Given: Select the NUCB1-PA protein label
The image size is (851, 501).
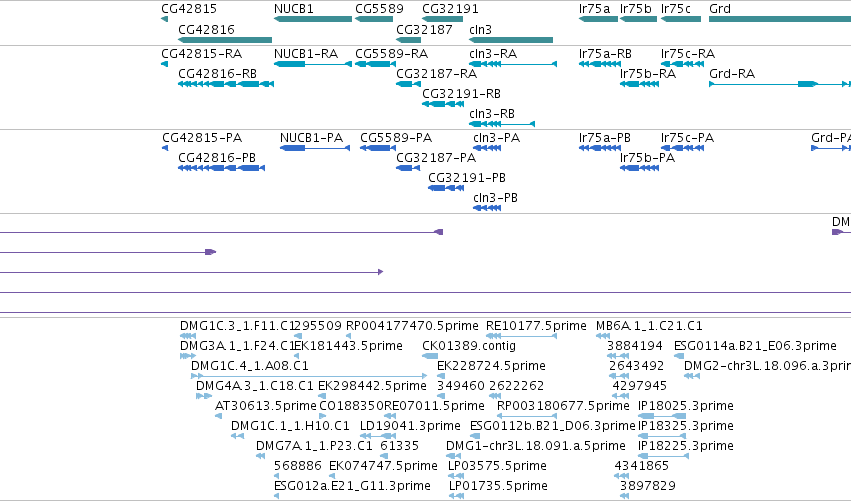Looking at the screenshot, I should (x=312, y=138).
